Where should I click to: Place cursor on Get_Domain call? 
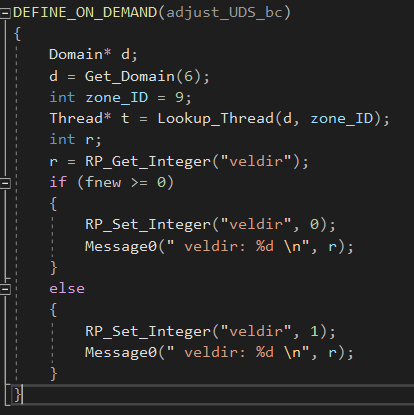[130, 76]
